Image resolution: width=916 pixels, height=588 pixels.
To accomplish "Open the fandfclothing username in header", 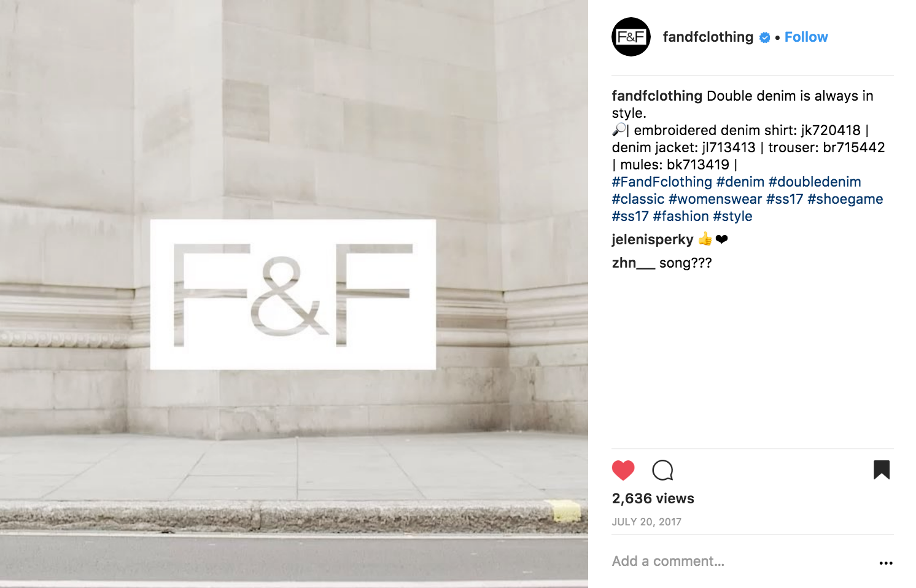I will pos(708,37).
